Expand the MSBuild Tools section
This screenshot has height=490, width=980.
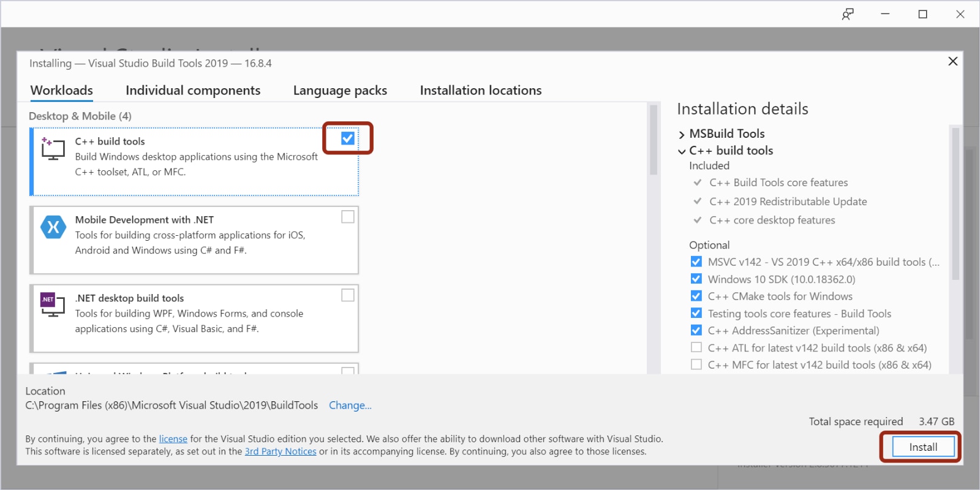[682, 134]
